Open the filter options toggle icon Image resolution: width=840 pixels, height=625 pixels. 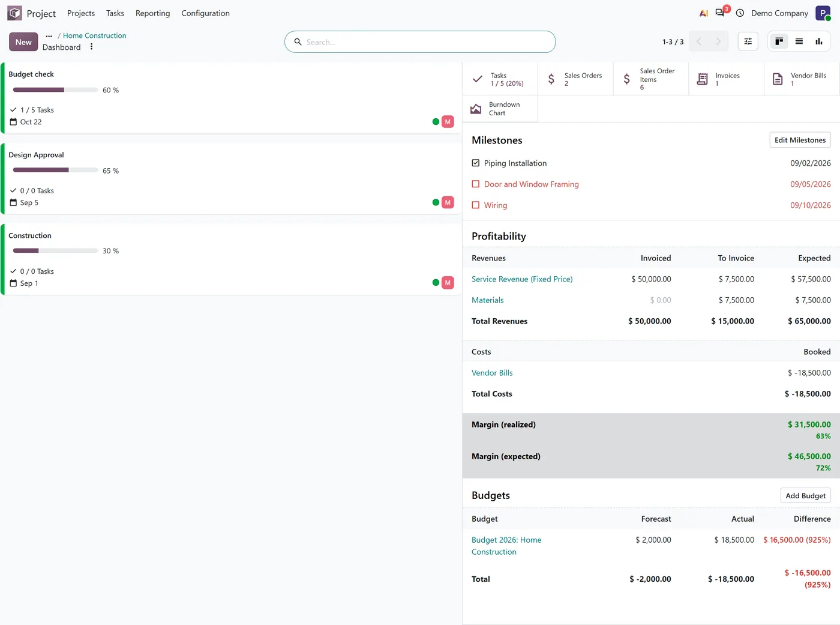(748, 41)
